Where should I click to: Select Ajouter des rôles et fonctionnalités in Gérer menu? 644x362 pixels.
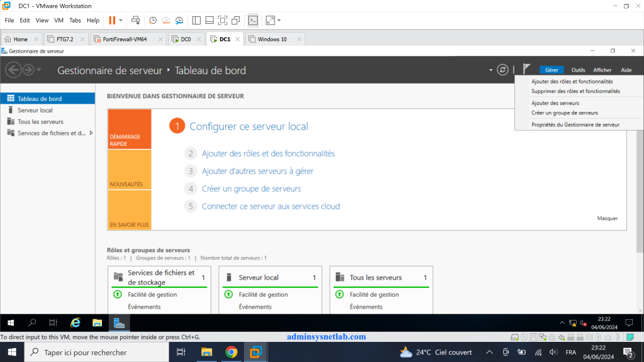click(x=572, y=82)
